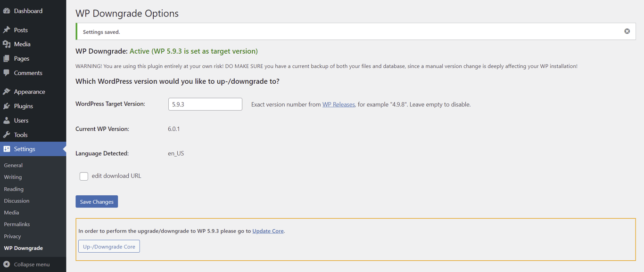This screenshot has height=272, width=644.
Task: Click the Posts pushpin icon
Action: [x=7, y=30]
